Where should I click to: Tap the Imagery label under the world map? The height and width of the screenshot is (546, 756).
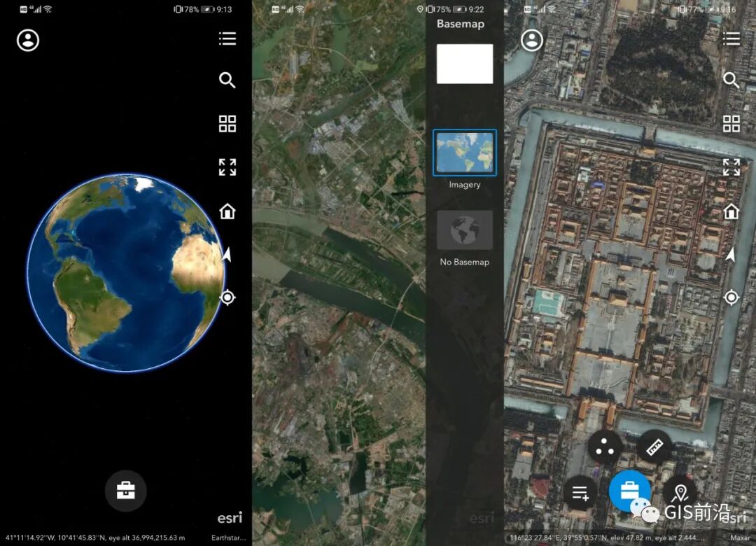click(465, 185)
